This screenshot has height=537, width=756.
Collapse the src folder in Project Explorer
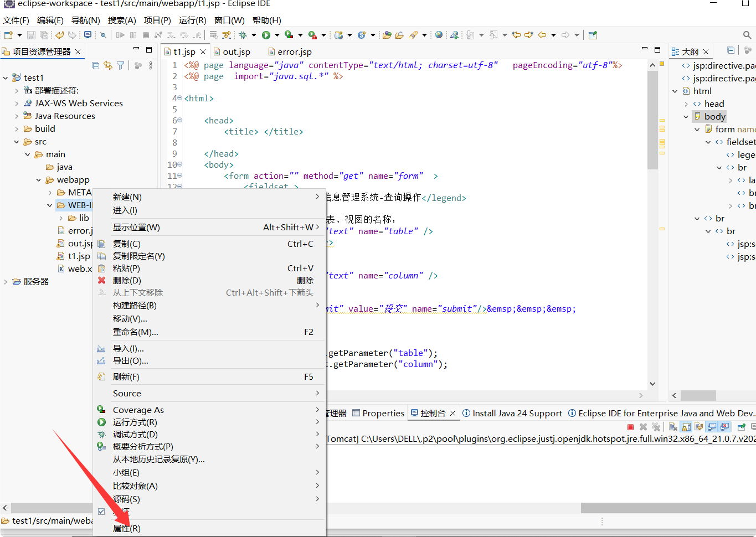[16, 141]
